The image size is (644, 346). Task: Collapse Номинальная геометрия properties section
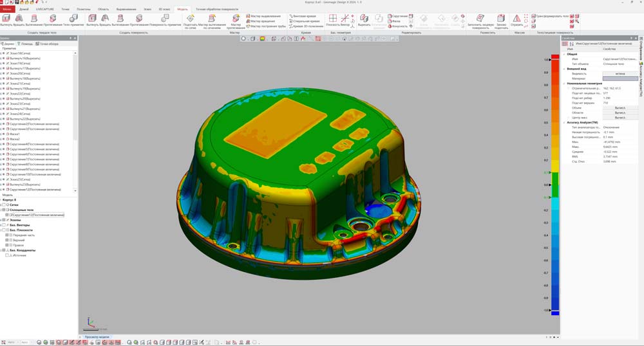point(564,83)
